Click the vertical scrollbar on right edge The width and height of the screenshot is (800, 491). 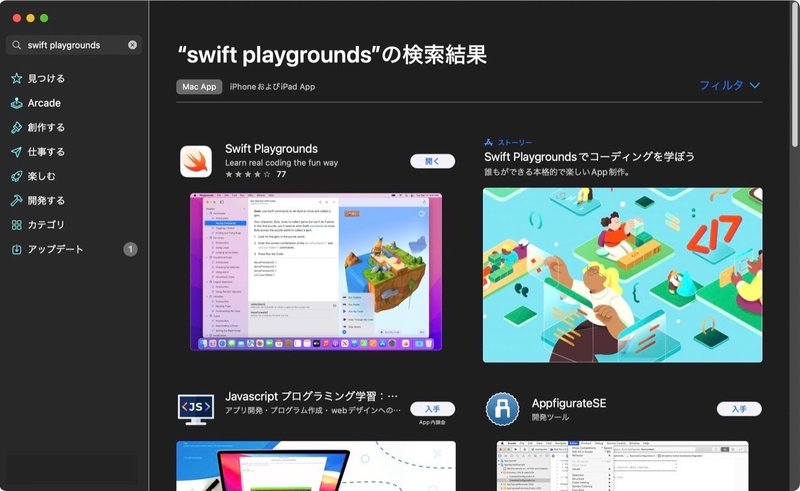pyautogui.click(x=794, y=77)
